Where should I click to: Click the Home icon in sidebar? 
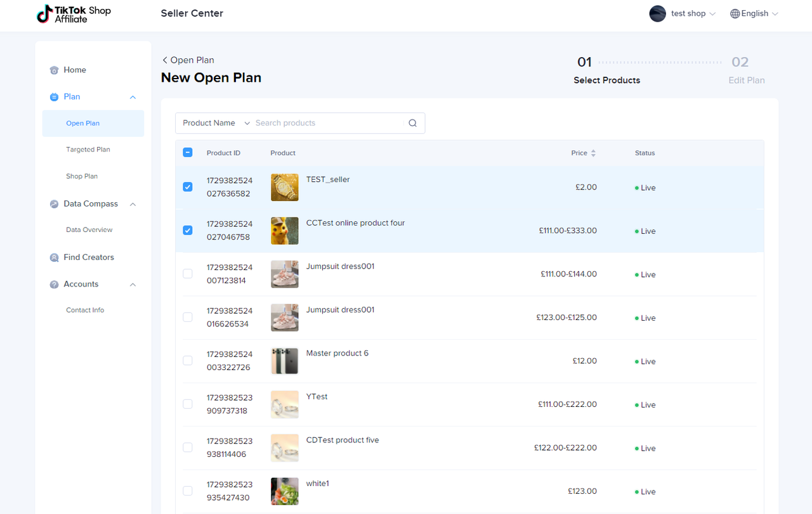tap(54, 70)
